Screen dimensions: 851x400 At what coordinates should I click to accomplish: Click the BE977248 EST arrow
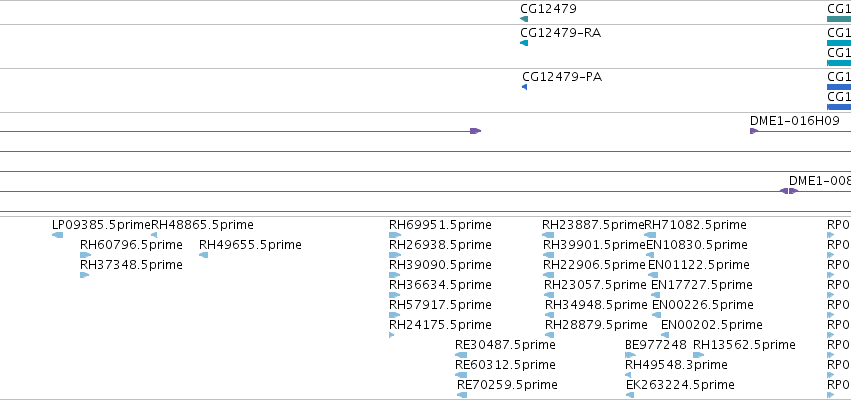click(x=630, y=355)
